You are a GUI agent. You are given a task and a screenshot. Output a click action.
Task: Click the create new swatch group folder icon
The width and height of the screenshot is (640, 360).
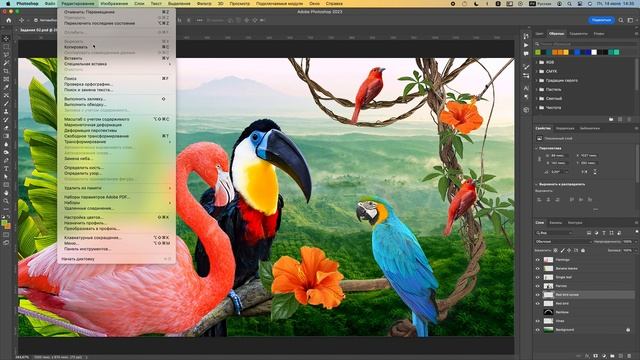[x=611, y=119]
